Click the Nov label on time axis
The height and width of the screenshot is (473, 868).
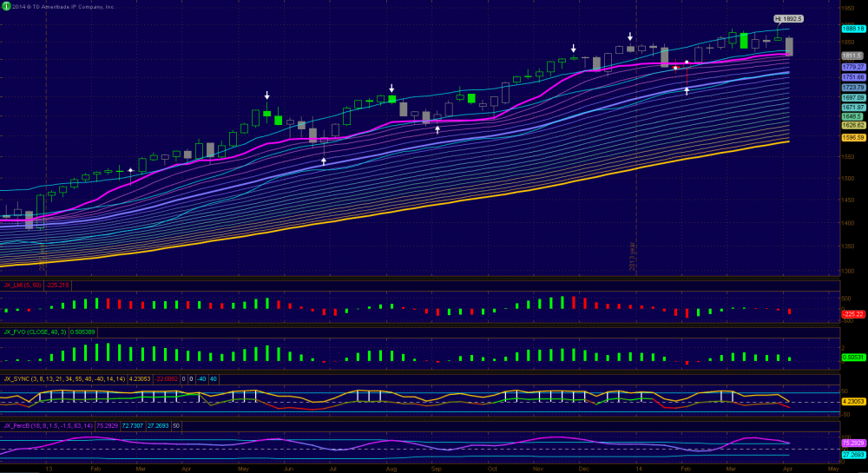(539, 467)
